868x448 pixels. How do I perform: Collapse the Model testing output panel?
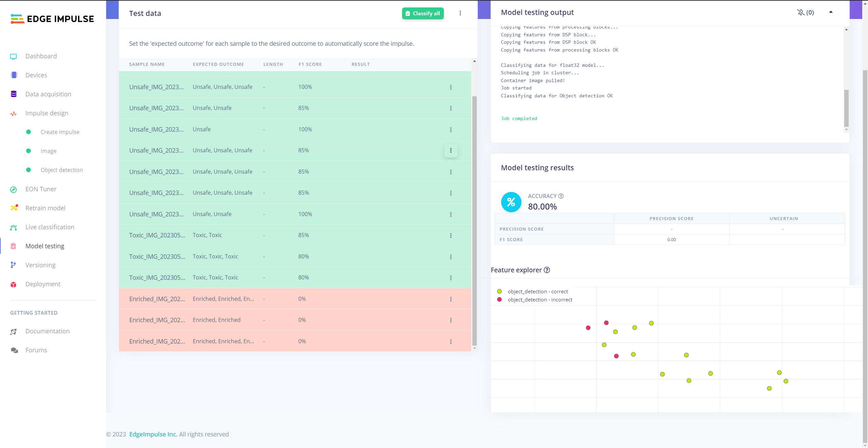(x=831, y=12)
